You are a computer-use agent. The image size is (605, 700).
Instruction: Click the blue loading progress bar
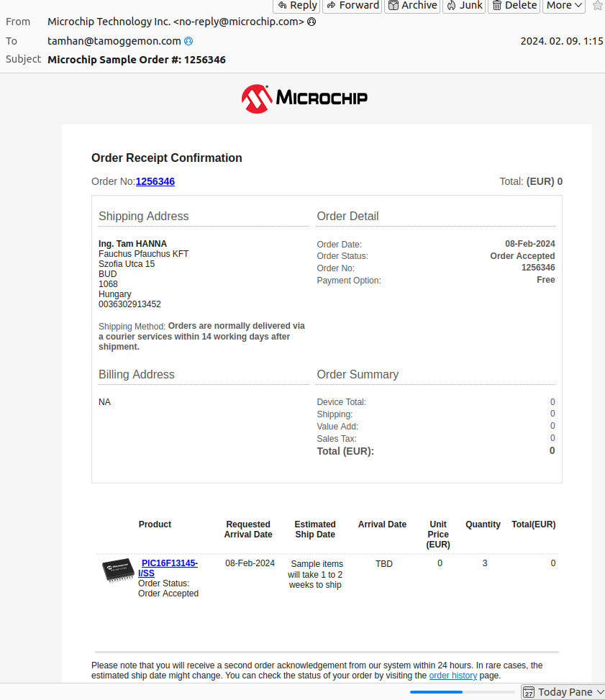436,692
